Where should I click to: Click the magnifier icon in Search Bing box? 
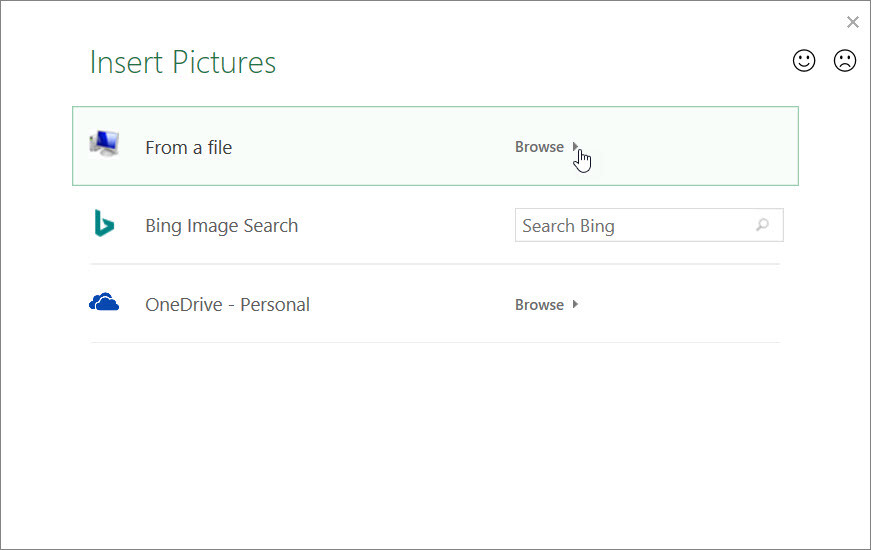tap(763, 224)
